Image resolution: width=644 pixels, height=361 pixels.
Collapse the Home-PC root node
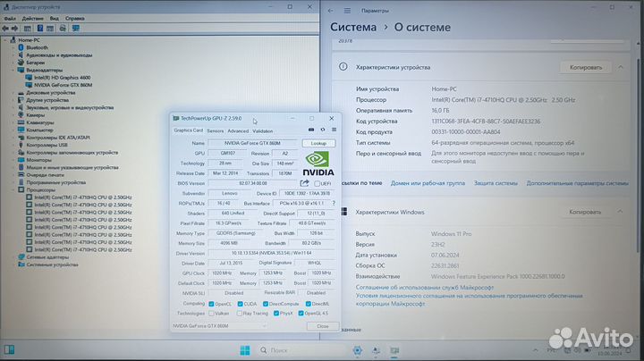[5, 40]
